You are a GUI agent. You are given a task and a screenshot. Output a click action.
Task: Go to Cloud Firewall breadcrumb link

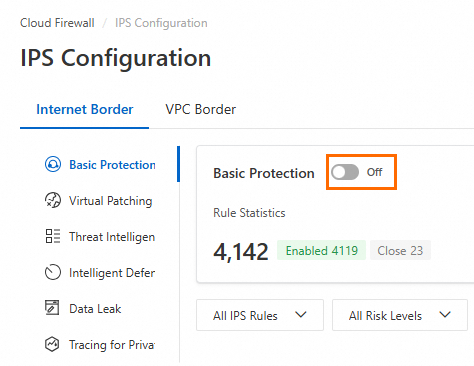[x=57, y=23]
